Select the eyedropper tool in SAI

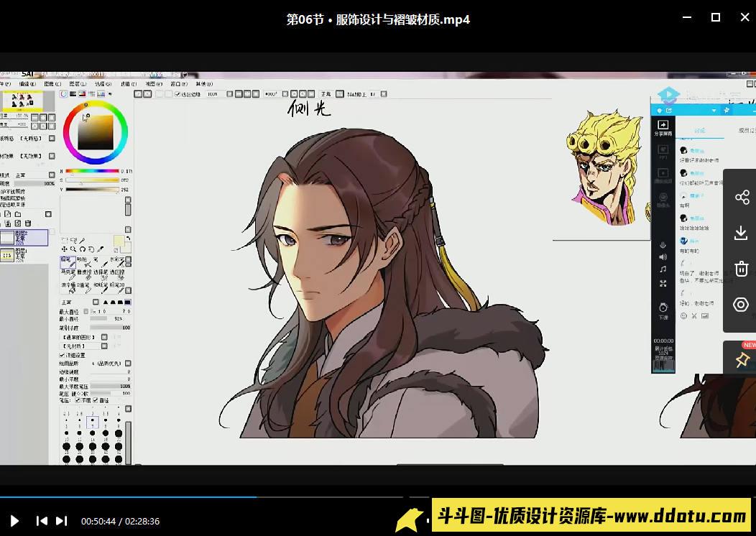[101, 249]
